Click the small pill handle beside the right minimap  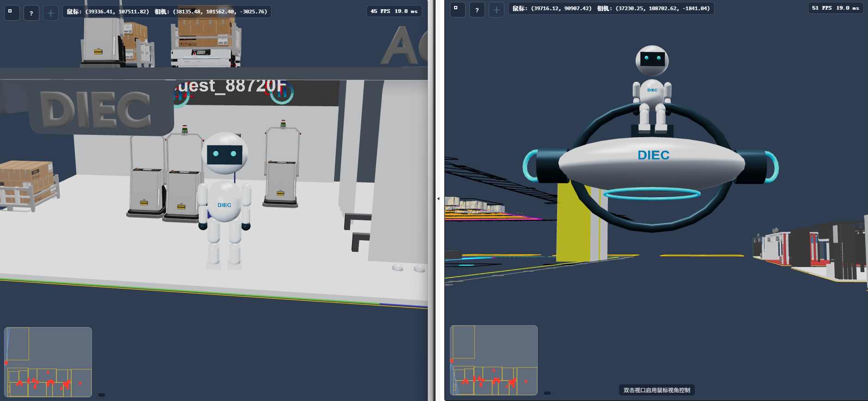click(x=547, y=393)
